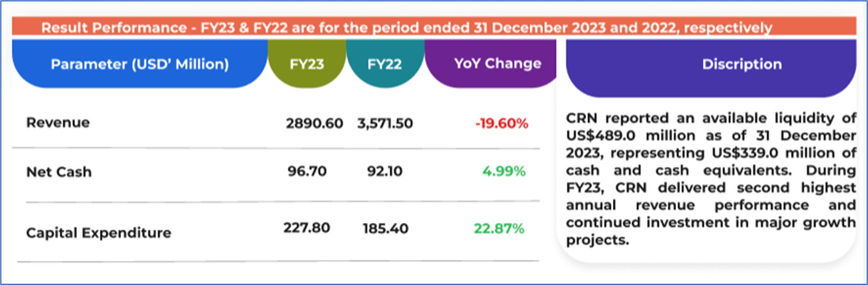Click the orange Result Performance title banner

[406, 28]
